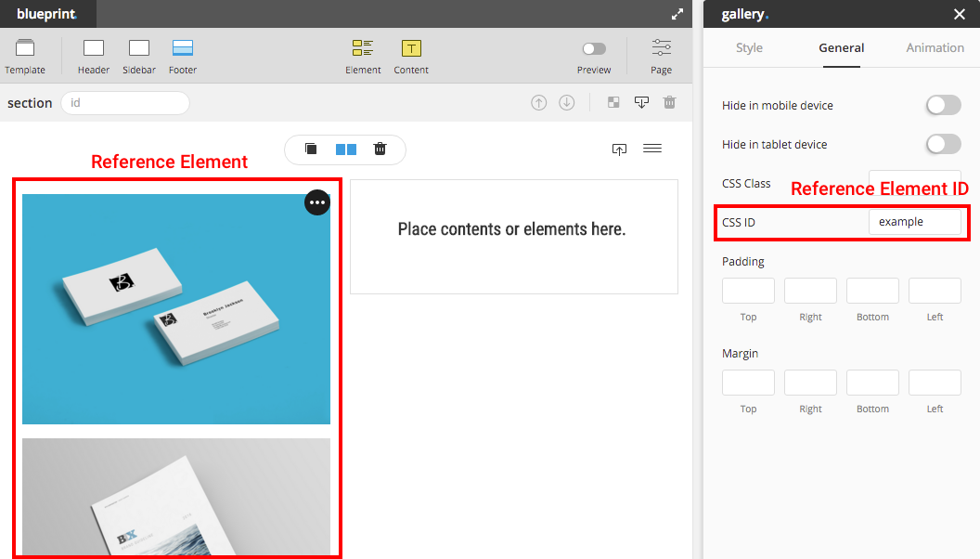Viewport: 980px width, 559px height.
Task: Toggle the Preview switch
Action: coord(594,49)
